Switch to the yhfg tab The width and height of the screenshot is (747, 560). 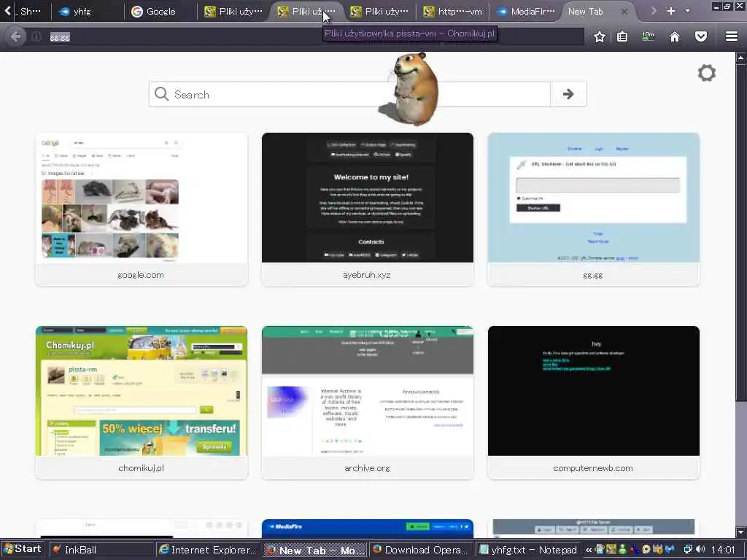(88, 12)
